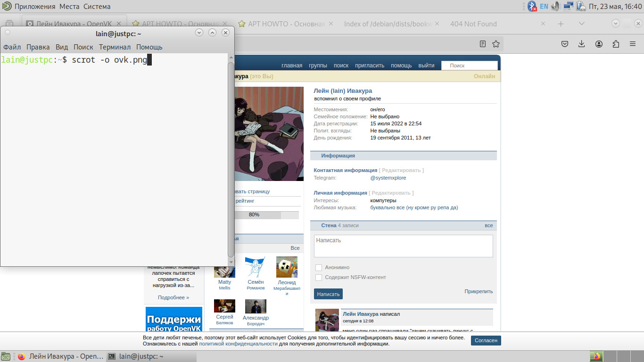Open terminal 'Поиск' menu
The width and height of the screenshot is (644, 362).
pyautogui.click(x=83, y=47)
